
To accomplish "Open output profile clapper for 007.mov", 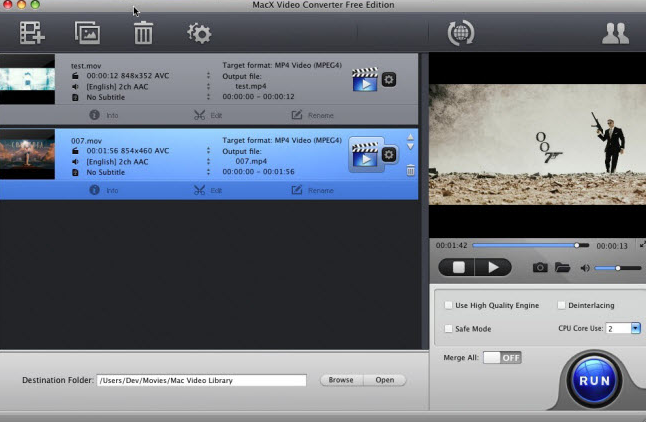I will [365, 155].
